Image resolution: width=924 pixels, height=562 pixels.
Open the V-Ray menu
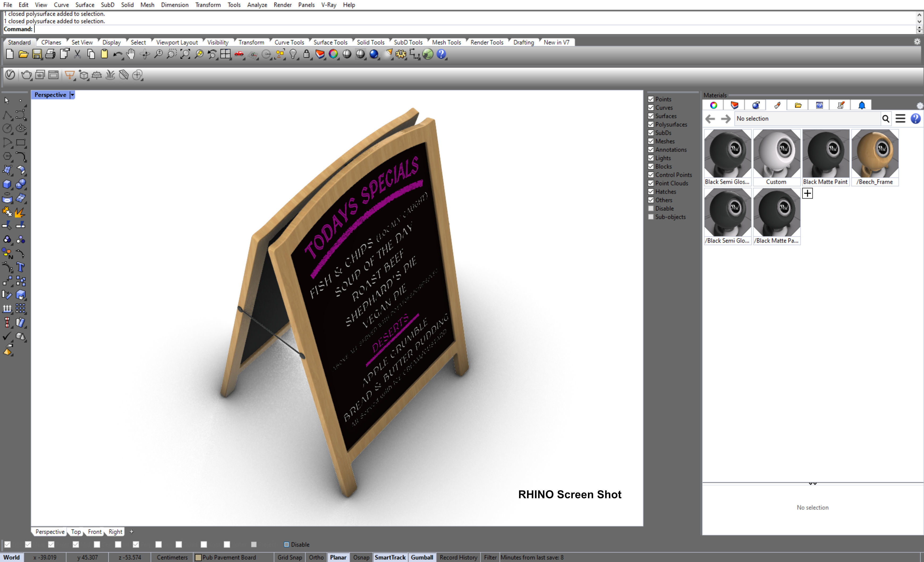(x=328, y=5)
